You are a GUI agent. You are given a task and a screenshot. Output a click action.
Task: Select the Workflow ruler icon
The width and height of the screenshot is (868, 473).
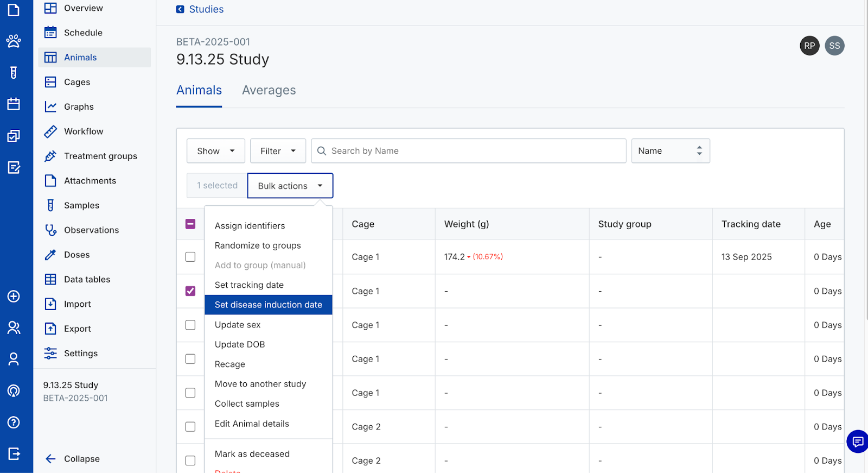pyautogui.click(x=50, y=131)
